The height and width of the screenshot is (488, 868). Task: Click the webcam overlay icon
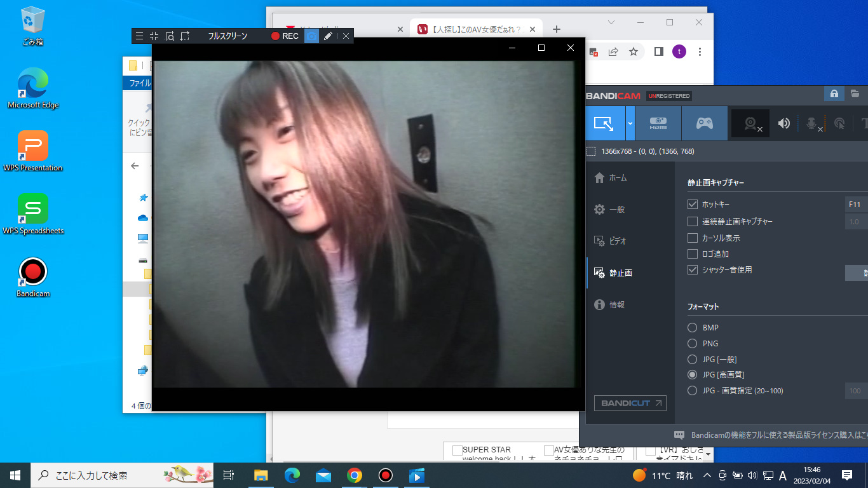click(750, 123)
